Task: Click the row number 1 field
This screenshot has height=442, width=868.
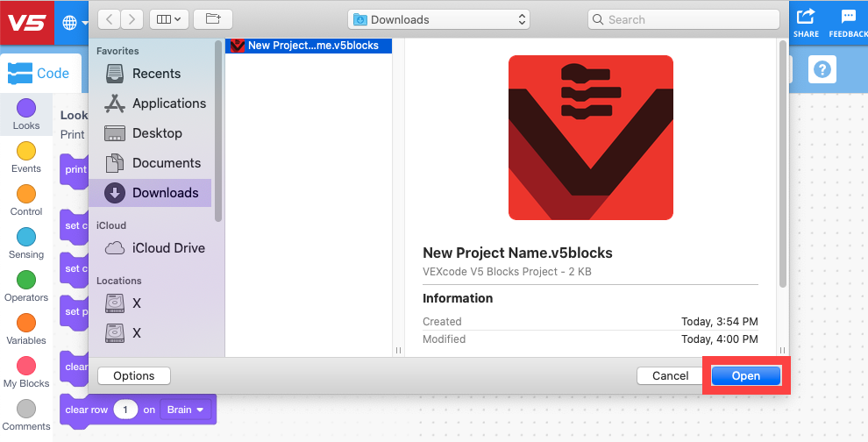Action: tap(125, 410)
